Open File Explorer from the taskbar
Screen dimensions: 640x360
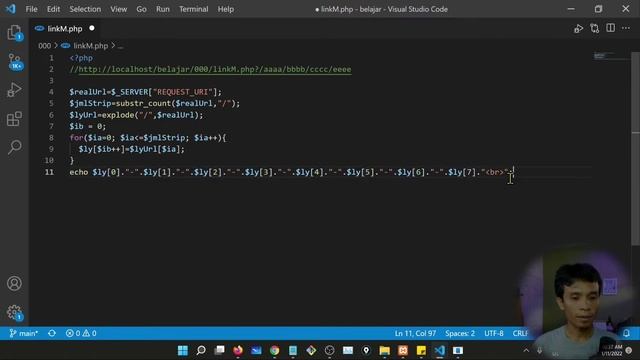pyautogui.click(x=384, y=350)
